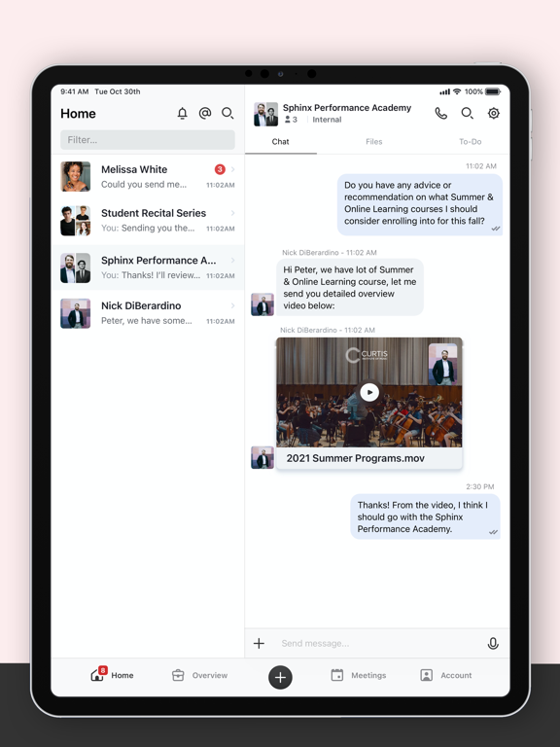The height and width of the screenshot is (747, 560).
Task: Open Home with the house icon
Action: (97, 675)
